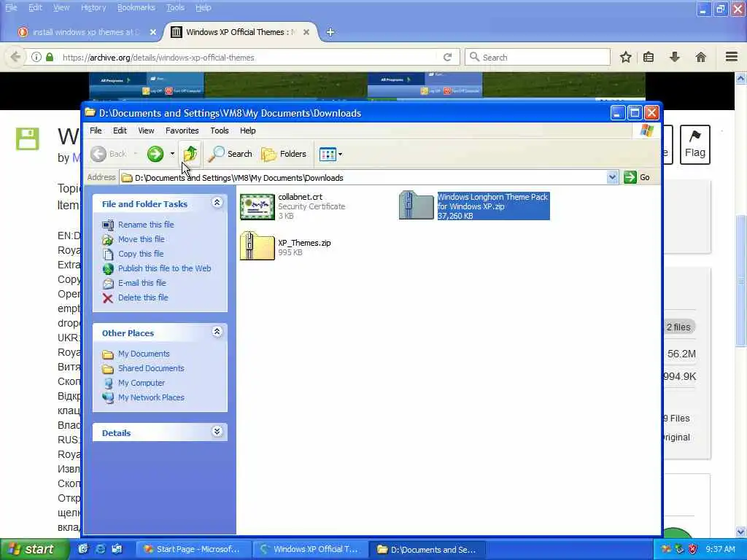
Task: Bookmark this page with the star icon
Action: tap(625, 57)
